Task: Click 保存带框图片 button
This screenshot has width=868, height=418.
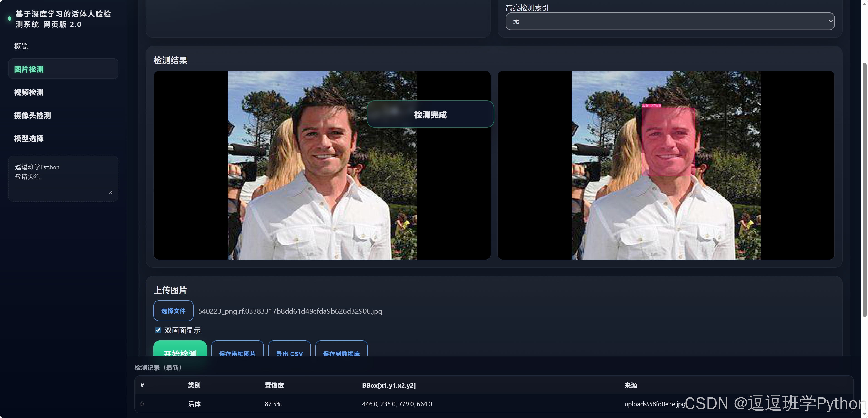Action: [237, 350]
